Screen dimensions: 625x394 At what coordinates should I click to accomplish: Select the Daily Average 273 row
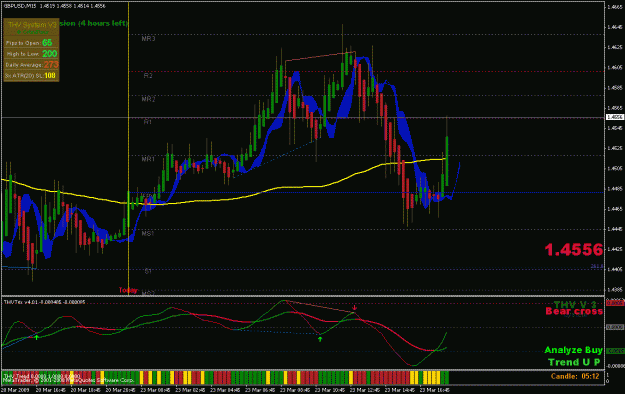tap(31, 65)
